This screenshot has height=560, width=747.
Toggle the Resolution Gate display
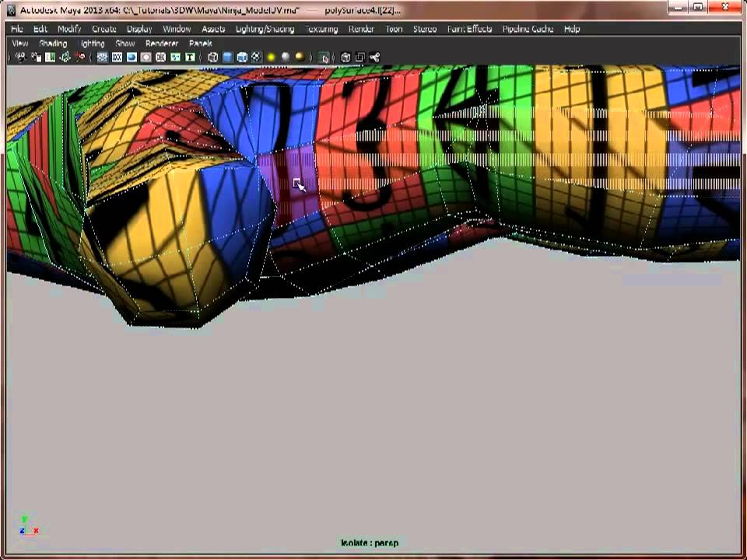click(x=132, y=58)
